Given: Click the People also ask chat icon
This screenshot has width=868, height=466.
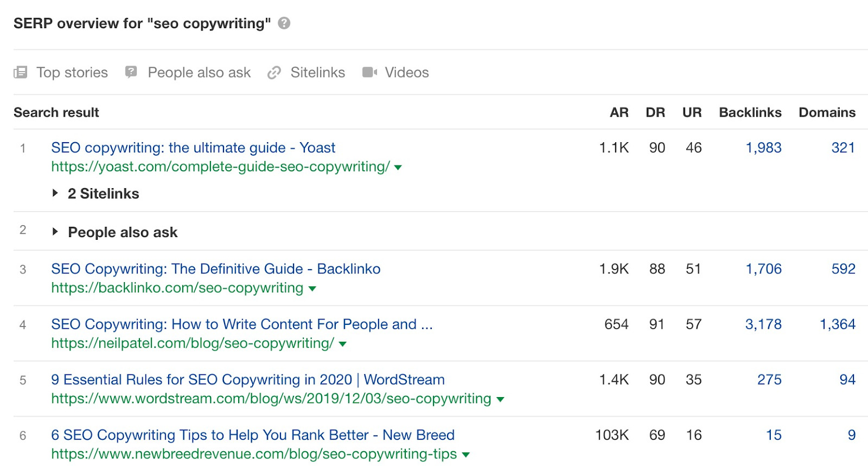Looking at the screenshot, I should pyautogui.click(x=131, y=72).
